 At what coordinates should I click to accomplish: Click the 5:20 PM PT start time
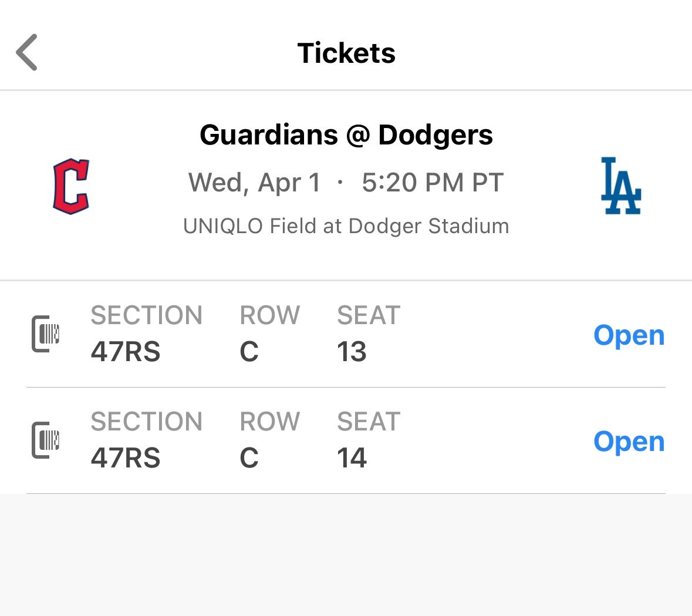pyautogui.click(x=433, y=183)
